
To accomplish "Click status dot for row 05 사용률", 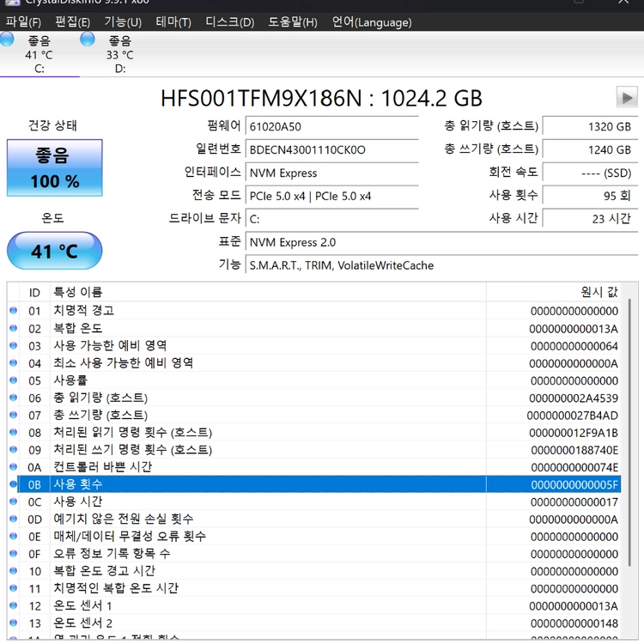I will [x=13, y=380].
